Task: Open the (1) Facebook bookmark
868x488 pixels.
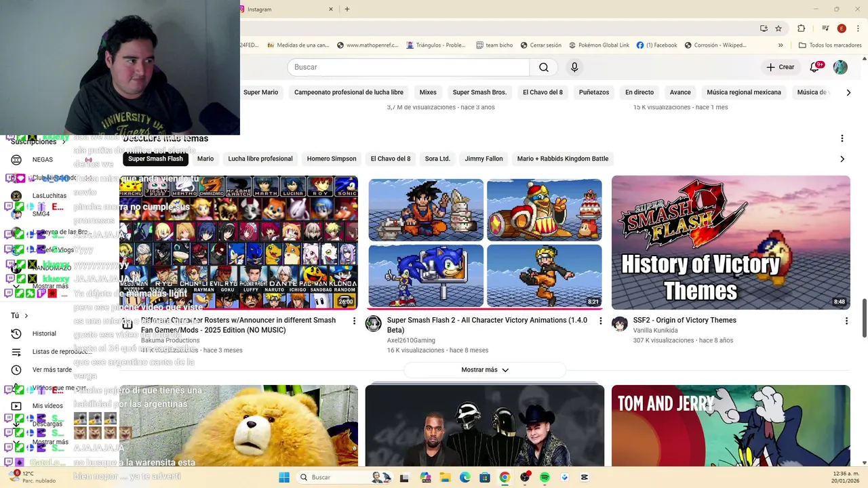Action: pos(657,45)
